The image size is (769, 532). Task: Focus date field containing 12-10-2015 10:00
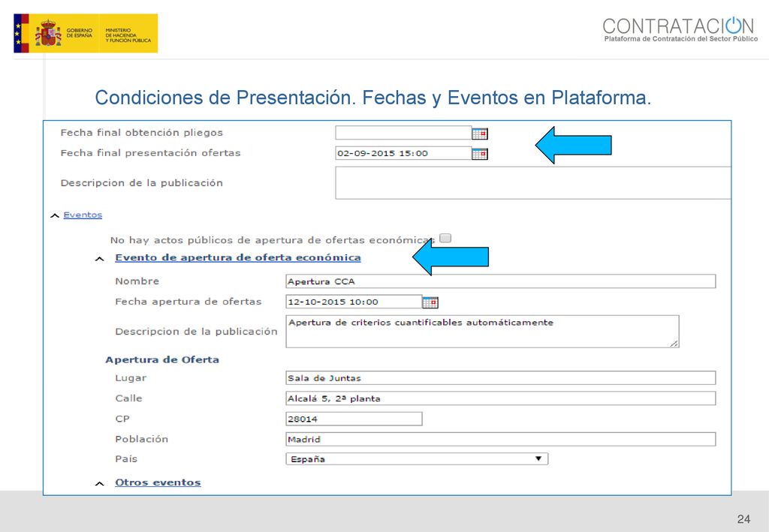click(x=354, y=302)
